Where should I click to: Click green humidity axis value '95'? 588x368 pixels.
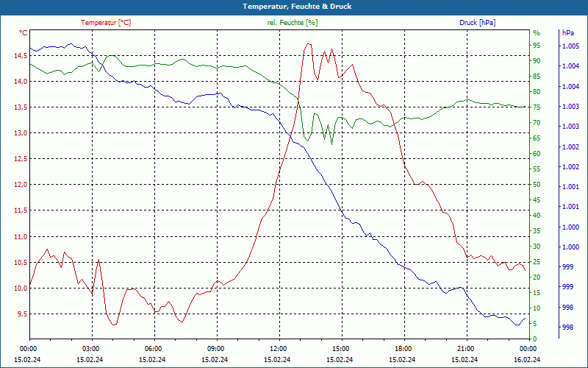(x=537, y=46)
